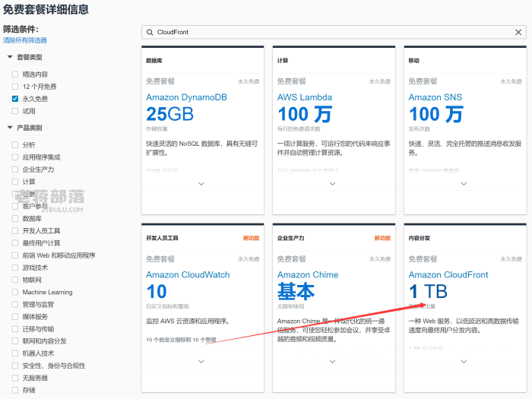Check 前端 Web 和移动应用程序 checkbox

[x=15, y=255]
